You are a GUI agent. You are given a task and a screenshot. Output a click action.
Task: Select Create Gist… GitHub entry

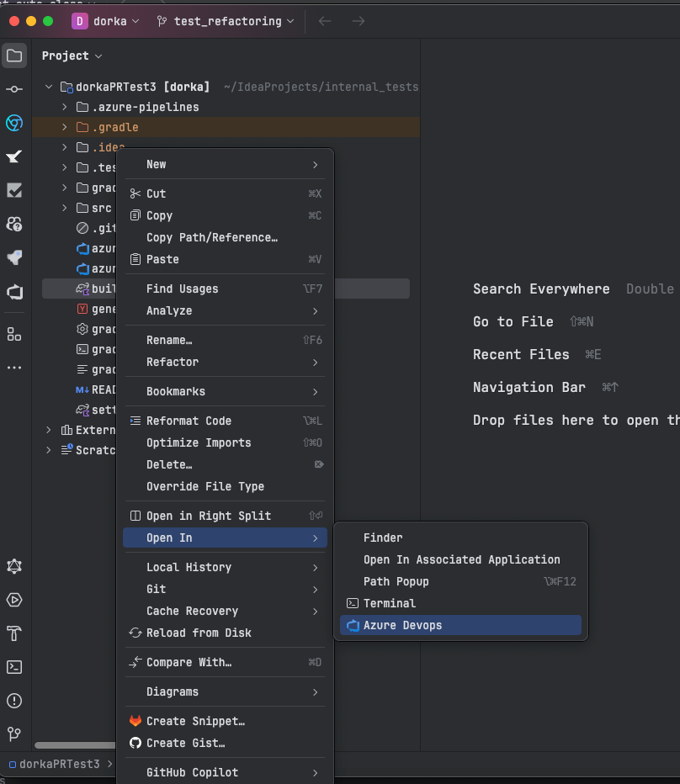tap(225, 743)
